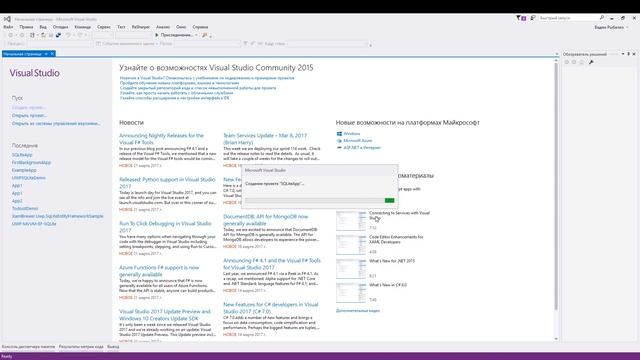Click the Открыть проект link

pyautogui.click(x=29, y=116)
